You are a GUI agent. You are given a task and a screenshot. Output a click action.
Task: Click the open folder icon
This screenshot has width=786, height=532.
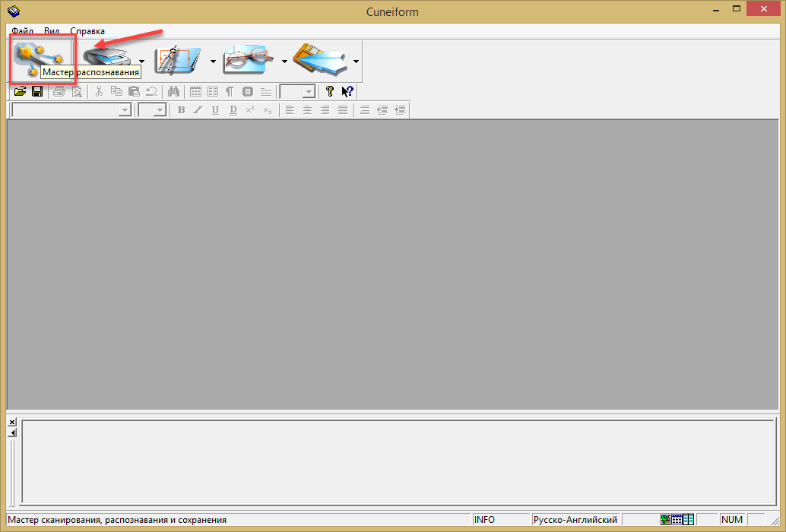pyautogui.click(x=21, y=92)
